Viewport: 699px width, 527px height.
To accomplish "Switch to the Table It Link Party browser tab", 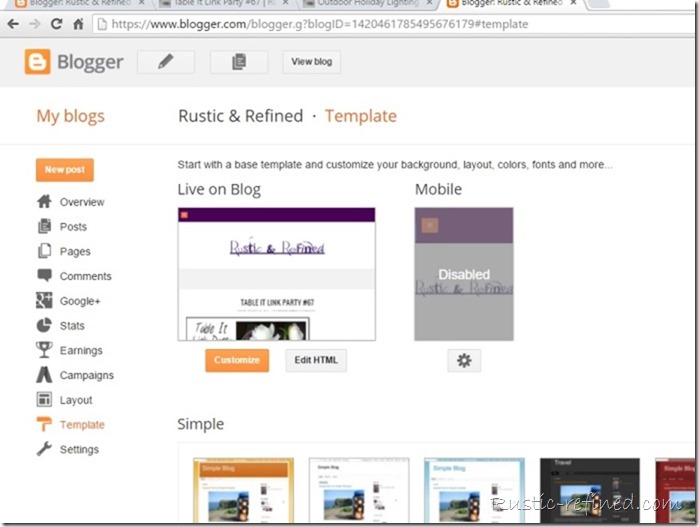I will point(225,3).
